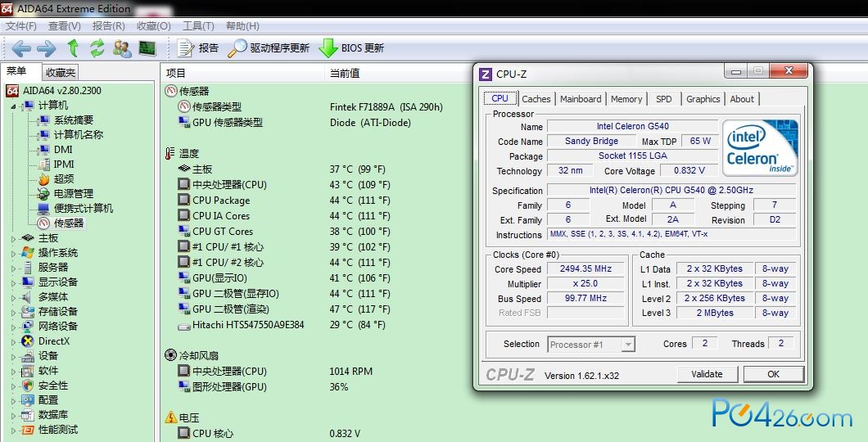Click the 安全性 shield icon in tree

pyautogui.click(x=28, y=386)
